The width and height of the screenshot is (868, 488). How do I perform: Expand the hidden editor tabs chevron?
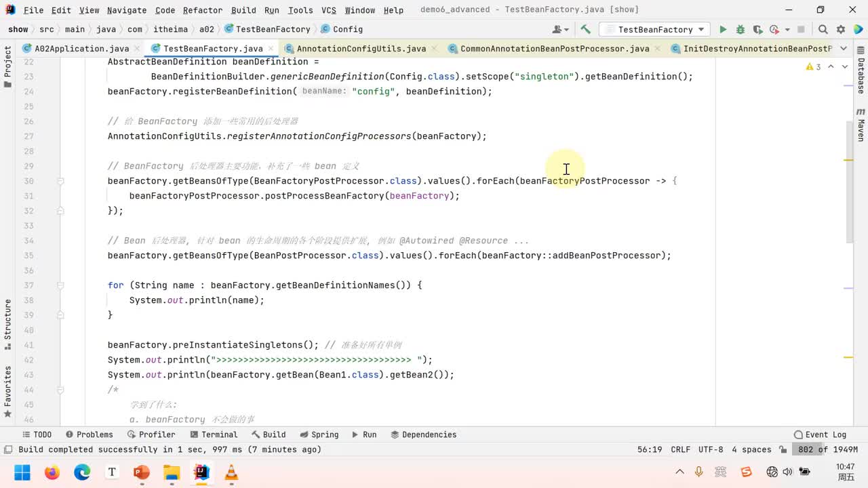tap(844, 48)
